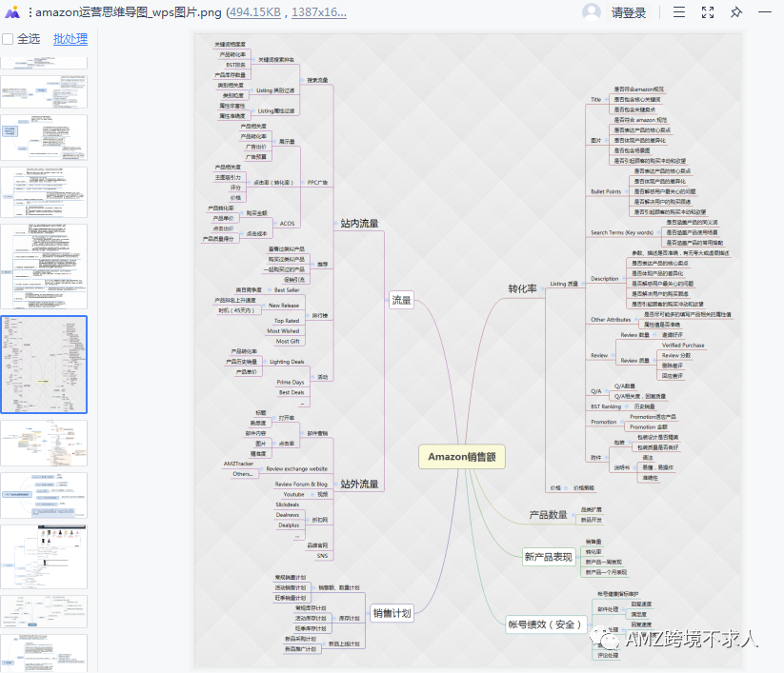Select the blue-bordered current thumbnail
This screenshot has width=784, height=673.
(x=44, y=365)
